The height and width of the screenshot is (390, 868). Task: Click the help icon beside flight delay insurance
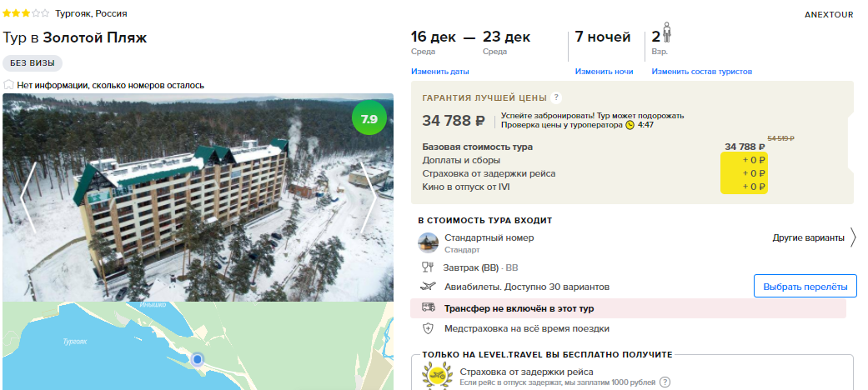click(665, 382)
